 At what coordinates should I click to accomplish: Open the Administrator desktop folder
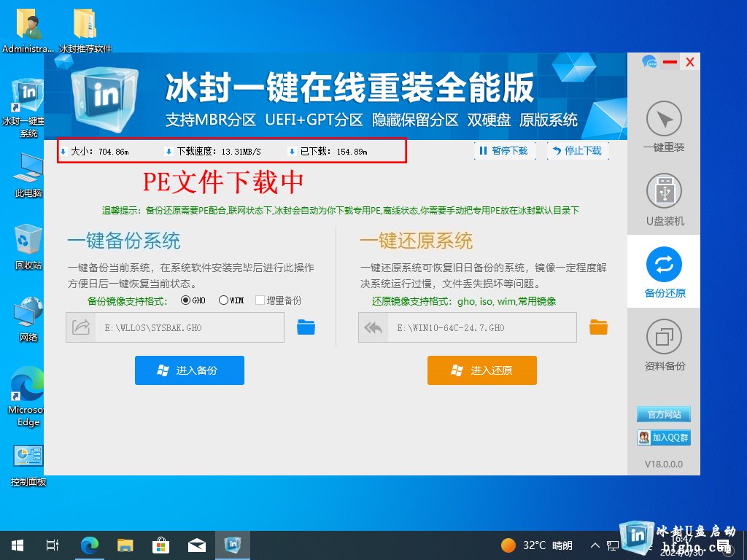(x=28, y=31)
